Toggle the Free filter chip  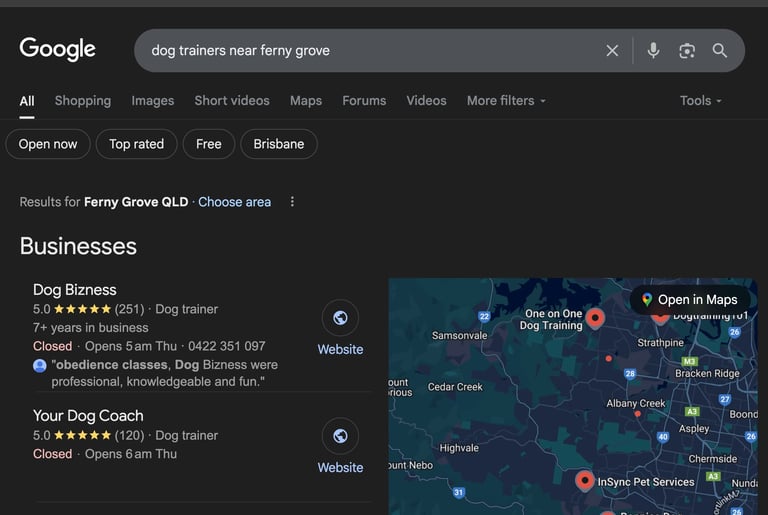(x=209, y=144)
